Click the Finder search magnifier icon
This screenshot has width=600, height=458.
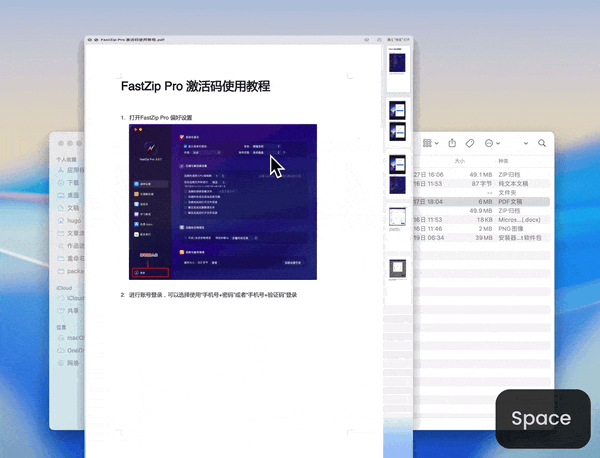pyautogui.click(x=542, y=143)
